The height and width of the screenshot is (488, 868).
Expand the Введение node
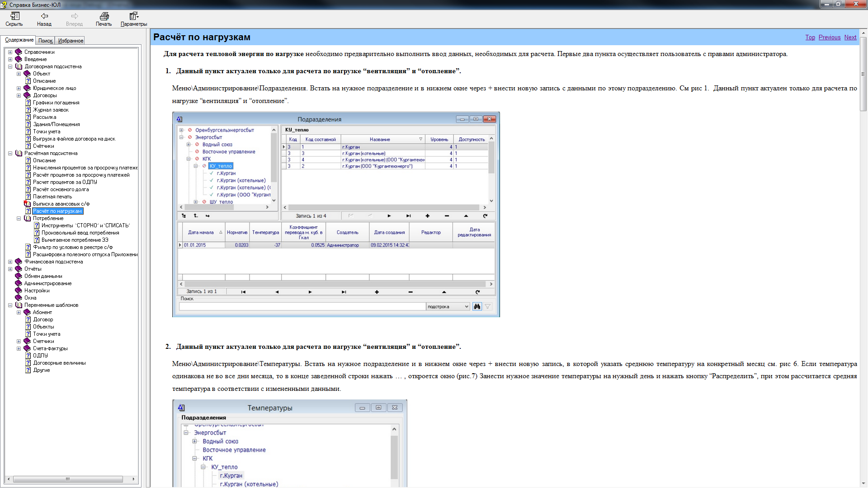point(10,59)
